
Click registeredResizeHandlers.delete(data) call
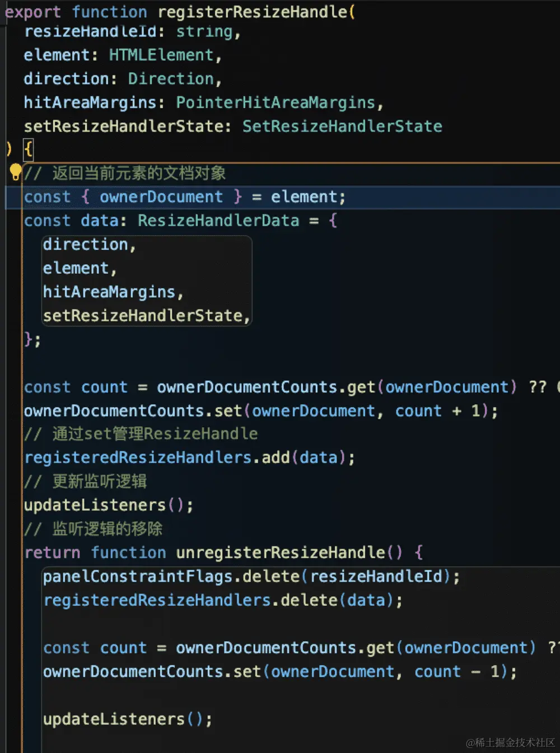click(x=218, y=600)
